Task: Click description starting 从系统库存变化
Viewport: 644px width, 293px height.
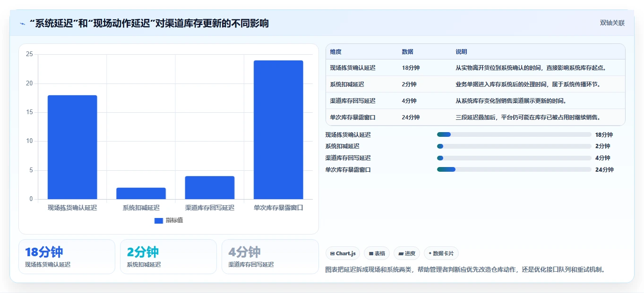Action: click(511, 101)
